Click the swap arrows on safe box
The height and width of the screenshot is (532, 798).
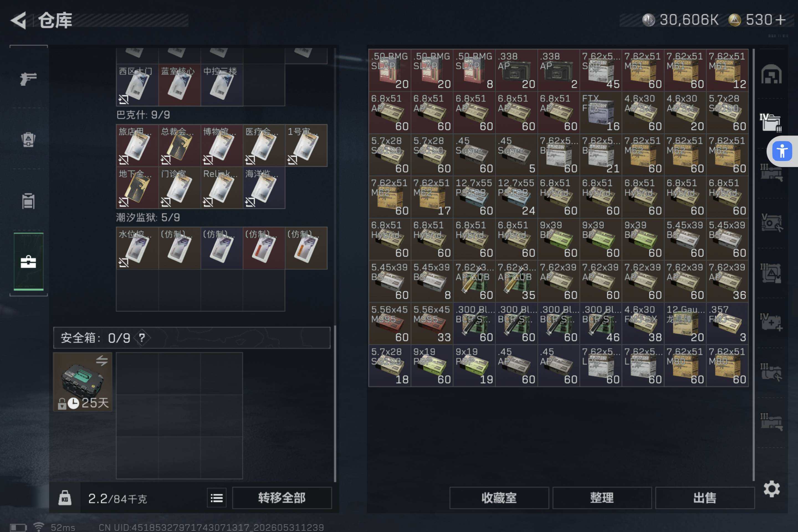pyautogui.click(x=102, y=361)
